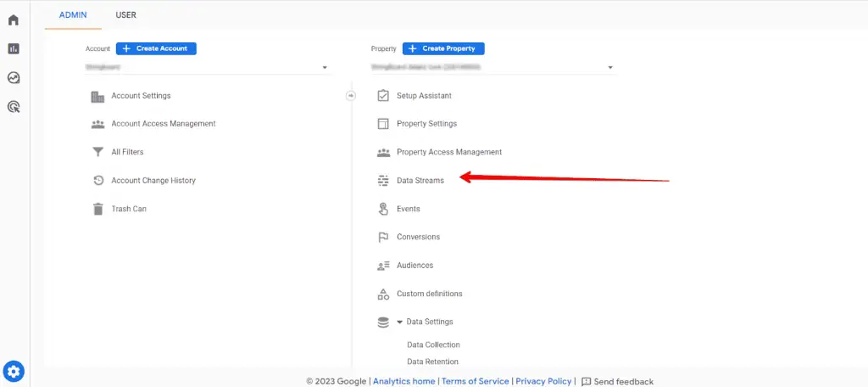Click the Custom definitions shapes icon
This screenshot has width=868, height=387.
tap(383, 294)
